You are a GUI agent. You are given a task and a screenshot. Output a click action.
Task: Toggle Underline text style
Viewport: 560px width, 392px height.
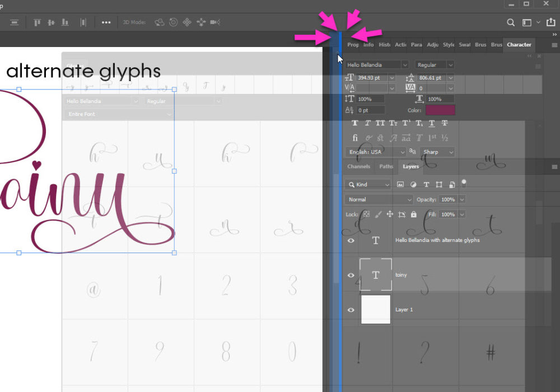tap(432, 123)
